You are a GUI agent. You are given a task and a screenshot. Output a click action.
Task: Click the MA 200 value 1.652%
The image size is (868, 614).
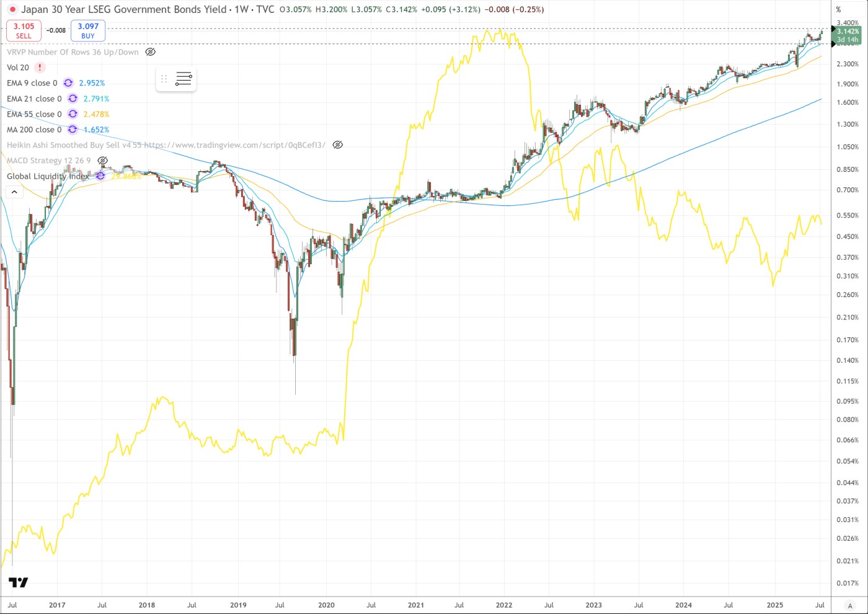(96, 130)
